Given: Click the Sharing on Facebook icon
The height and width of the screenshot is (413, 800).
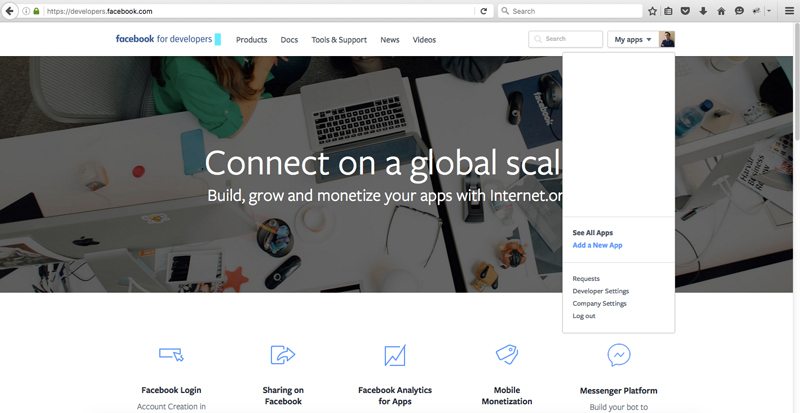Looking at the screenshot, I should (x=283, y=355).
